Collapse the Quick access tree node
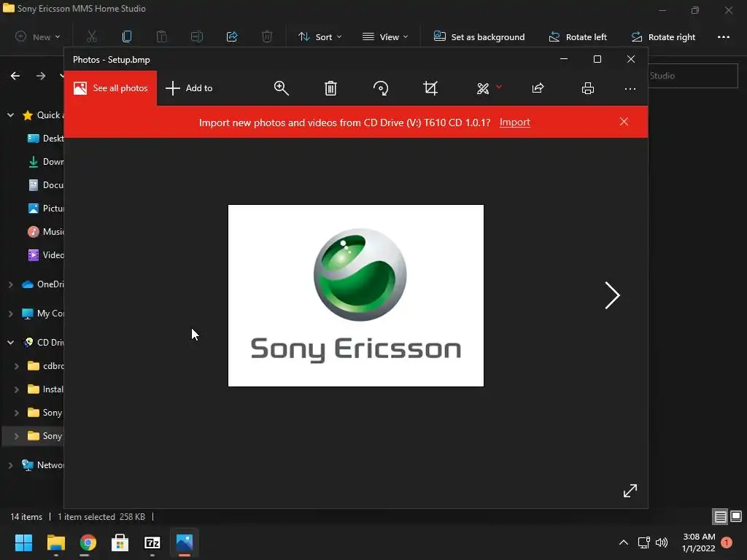This screenshot has width=747, height=560. coord(10,114)
